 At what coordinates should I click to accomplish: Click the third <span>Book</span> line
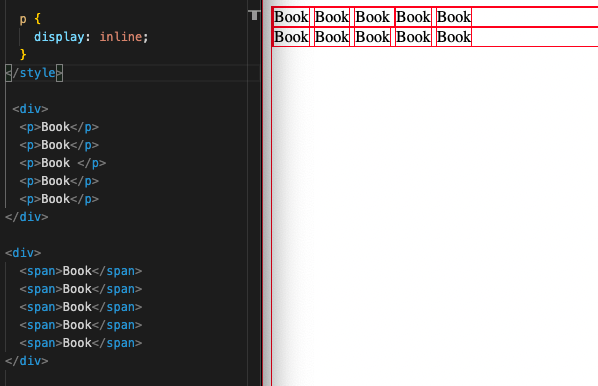tap(81, 307)
